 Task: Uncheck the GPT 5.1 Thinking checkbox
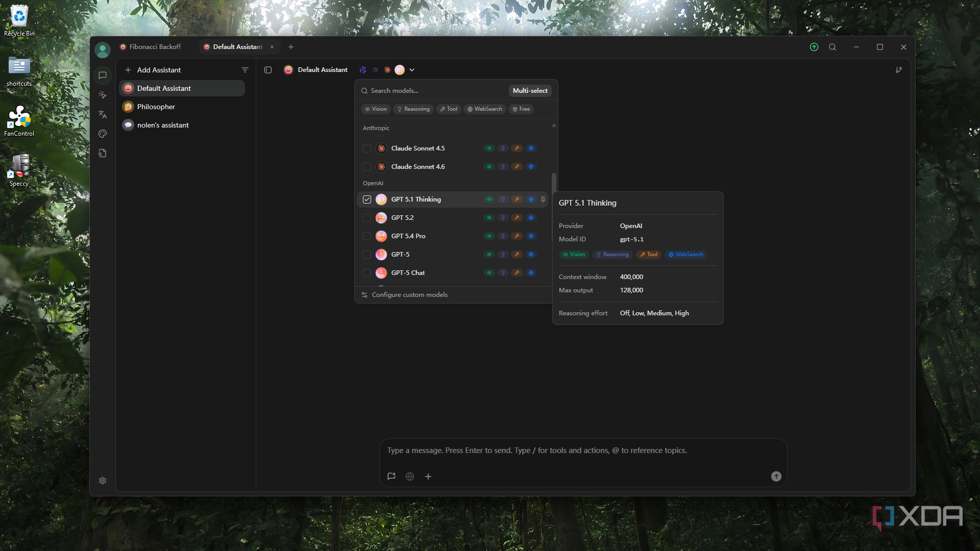[x=367, y=199]
